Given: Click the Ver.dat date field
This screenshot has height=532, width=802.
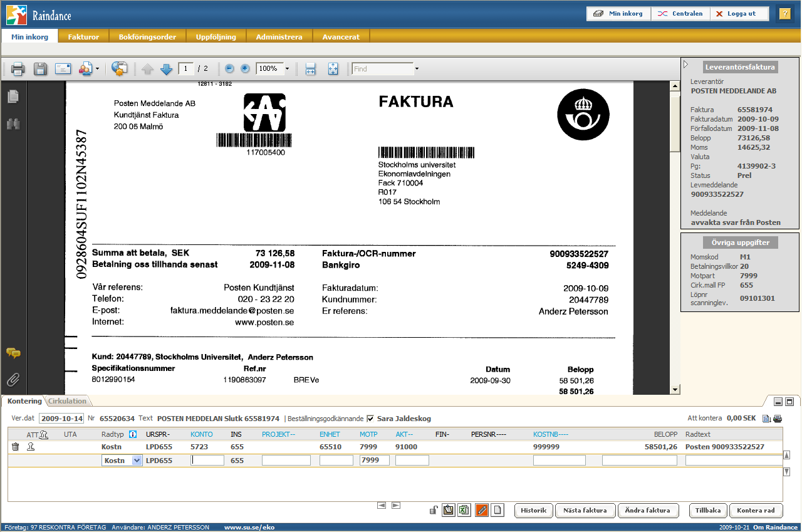Looking at the screenshot, I should (61, 419).
